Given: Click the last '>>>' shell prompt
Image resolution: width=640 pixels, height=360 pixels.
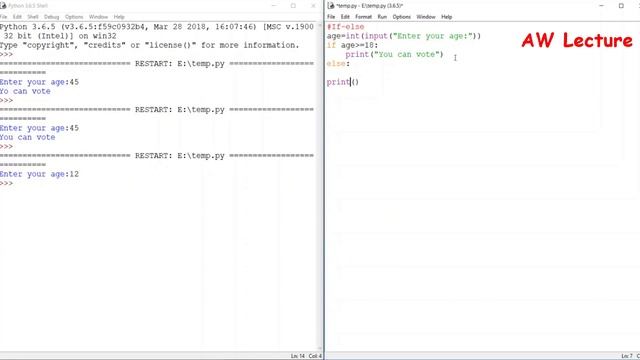Looking at the screenshot, I should tap(7, 183).
